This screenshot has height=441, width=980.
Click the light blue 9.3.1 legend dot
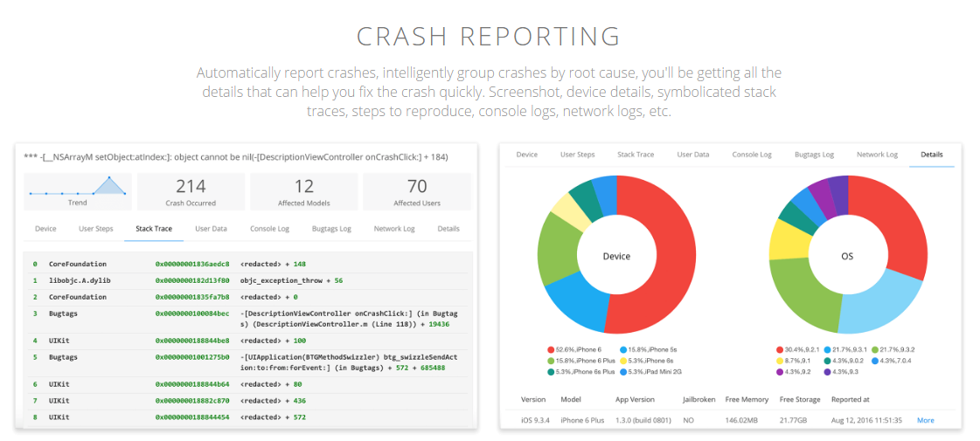828,350
